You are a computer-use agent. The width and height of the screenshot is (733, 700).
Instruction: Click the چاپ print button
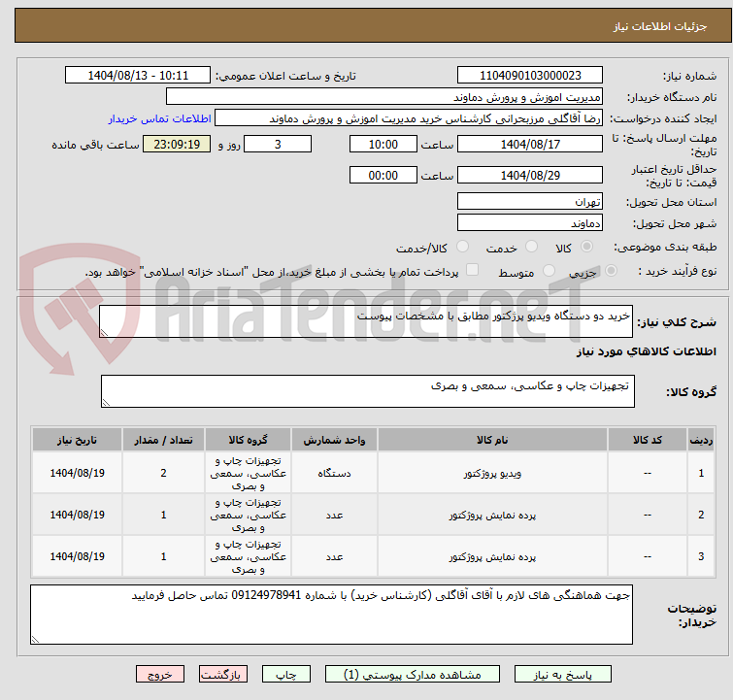pos(286,675)
